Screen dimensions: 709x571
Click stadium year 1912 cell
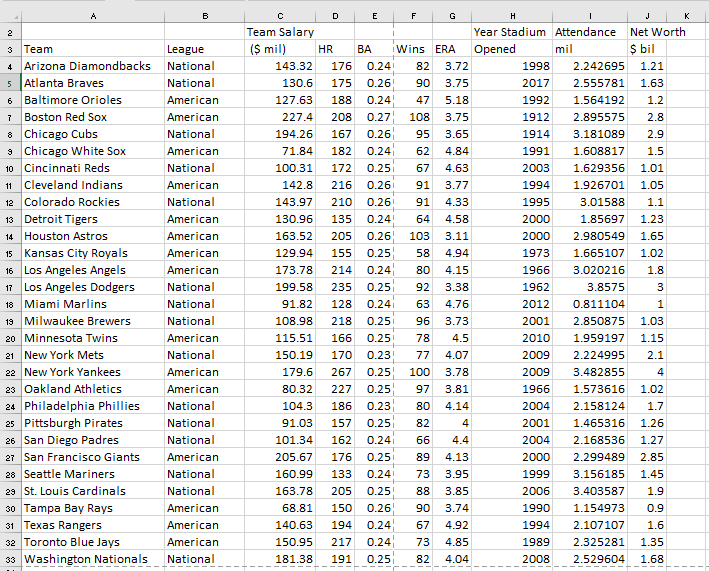point(512,118)
